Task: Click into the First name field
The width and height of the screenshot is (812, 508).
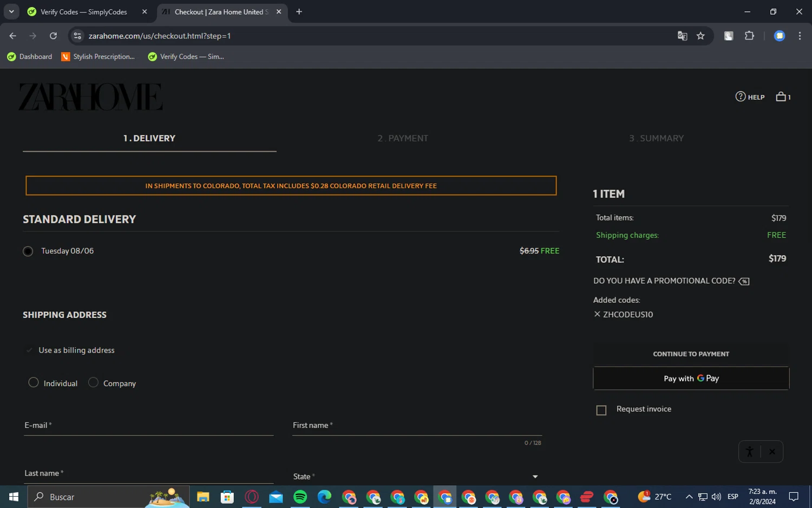Action: click(417, 425)
